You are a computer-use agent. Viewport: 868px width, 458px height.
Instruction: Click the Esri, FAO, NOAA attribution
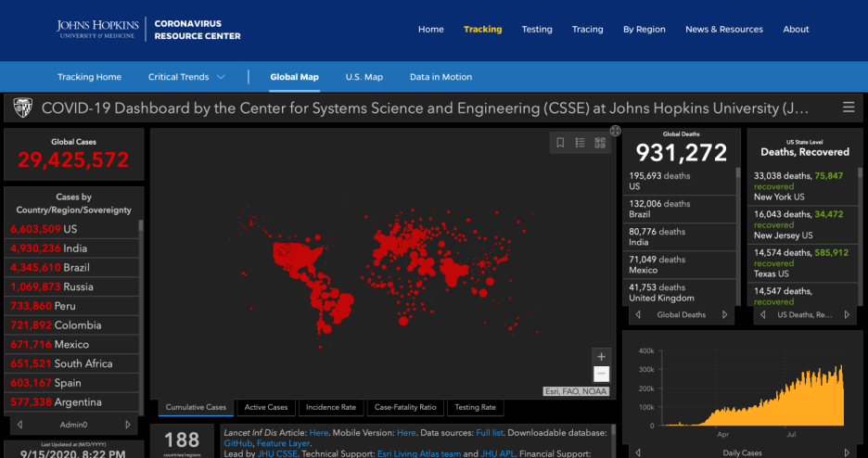click(576, 391)
